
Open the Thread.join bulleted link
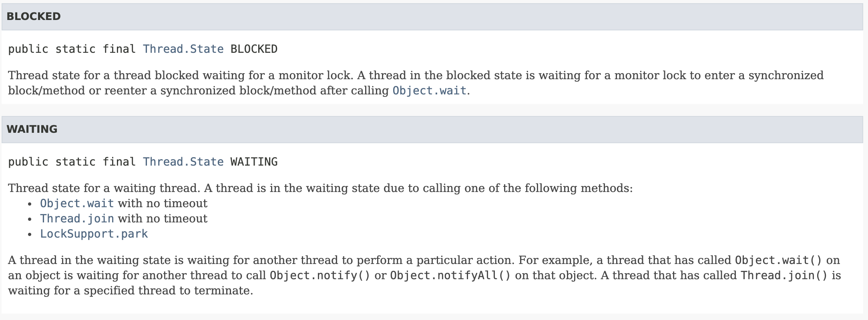tap(77, 218)
